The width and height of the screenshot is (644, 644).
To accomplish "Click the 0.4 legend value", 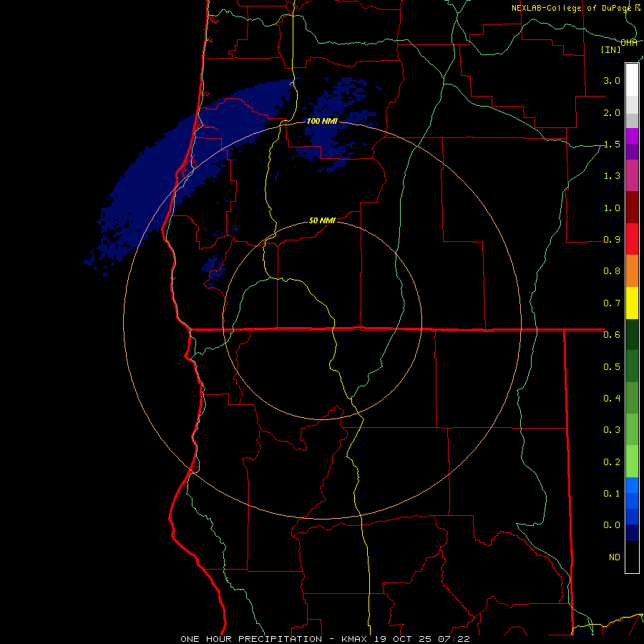I will (x=612, y=398).
